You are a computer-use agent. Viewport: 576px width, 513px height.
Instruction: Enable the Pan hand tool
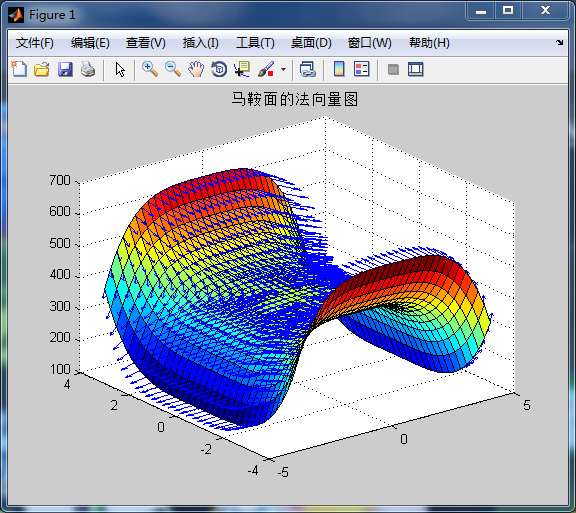(196, 69)
